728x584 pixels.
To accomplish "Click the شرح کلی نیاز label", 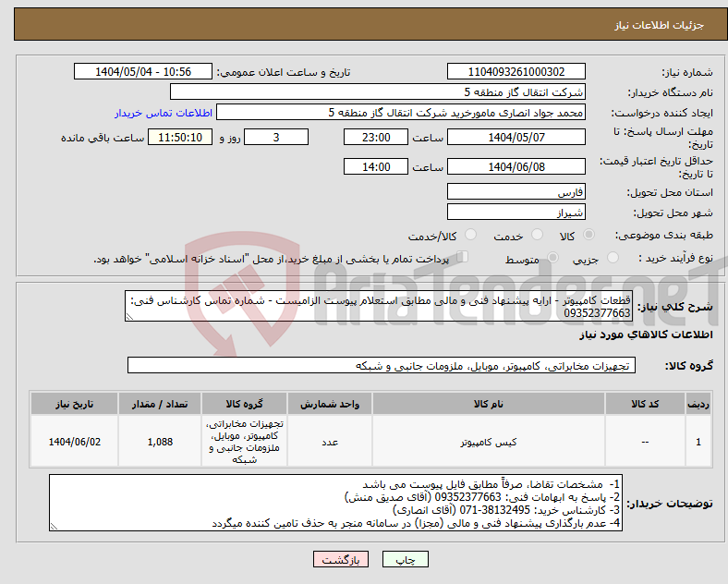I will pyautogui.click(x=674, y=308).
